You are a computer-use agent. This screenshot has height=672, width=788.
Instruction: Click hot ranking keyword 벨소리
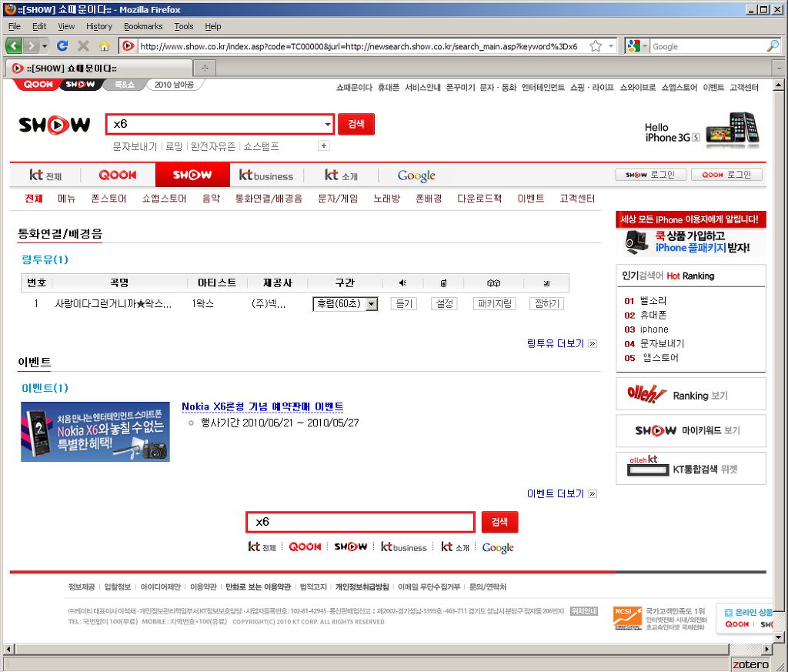[x=653, y=300]
